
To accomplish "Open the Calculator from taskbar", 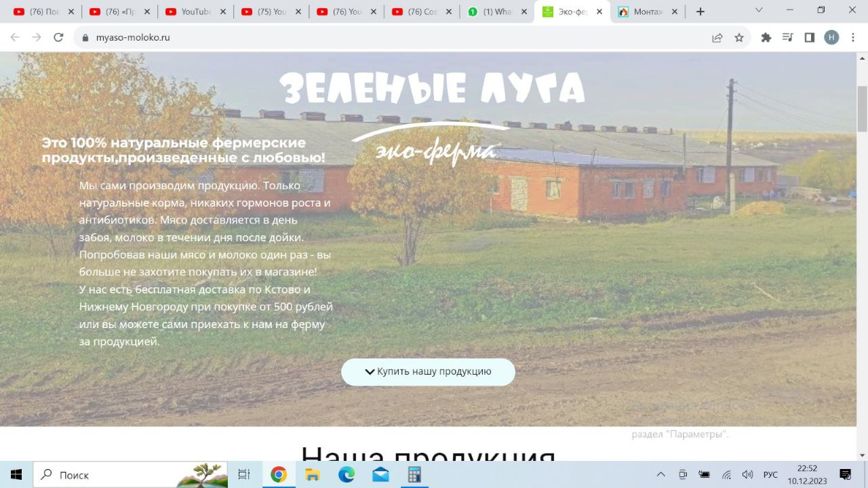I will pos(414,474).
